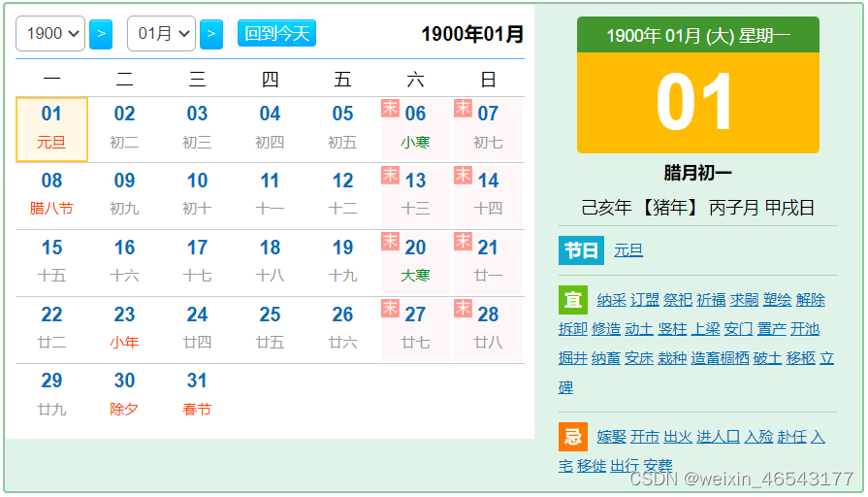Viewport: 868px width, 497px height.
Task: Open the 掘井 link
Action: 573,358
